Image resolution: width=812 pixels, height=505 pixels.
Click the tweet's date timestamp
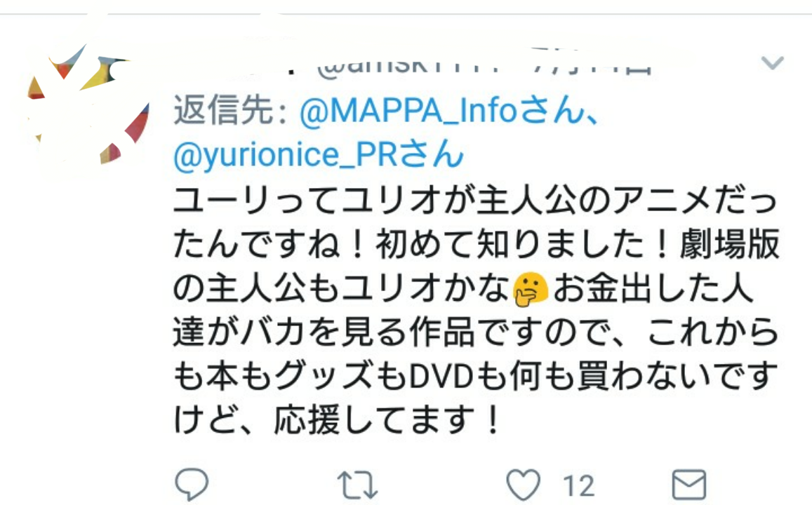tap(592, 65)
